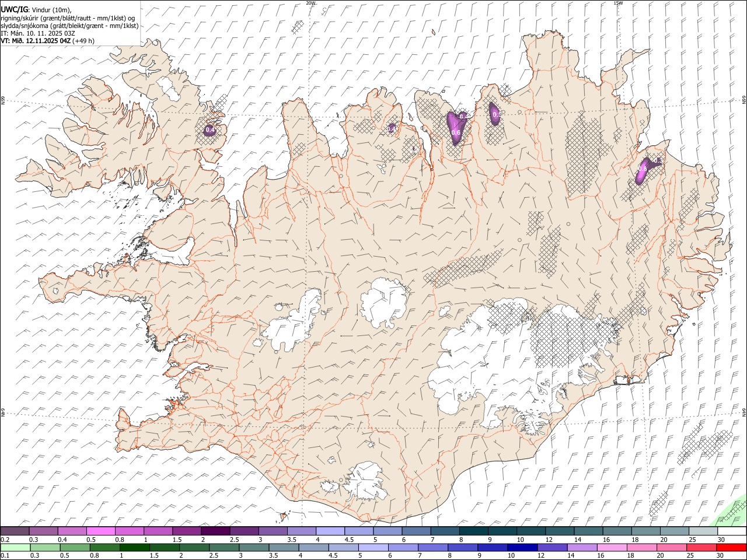
Task: Click the "slydda/snjókoma" legend description line
Action: point(69,26)
